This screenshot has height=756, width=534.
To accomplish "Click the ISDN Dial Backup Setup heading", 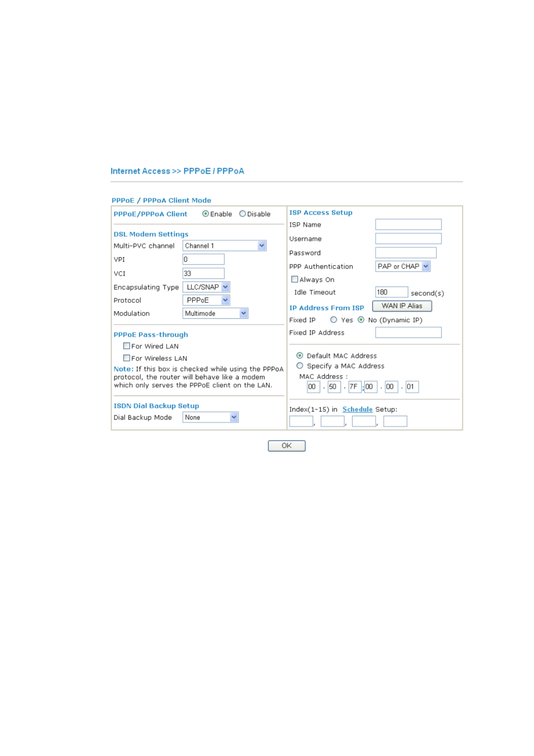I will coord(156,405).
